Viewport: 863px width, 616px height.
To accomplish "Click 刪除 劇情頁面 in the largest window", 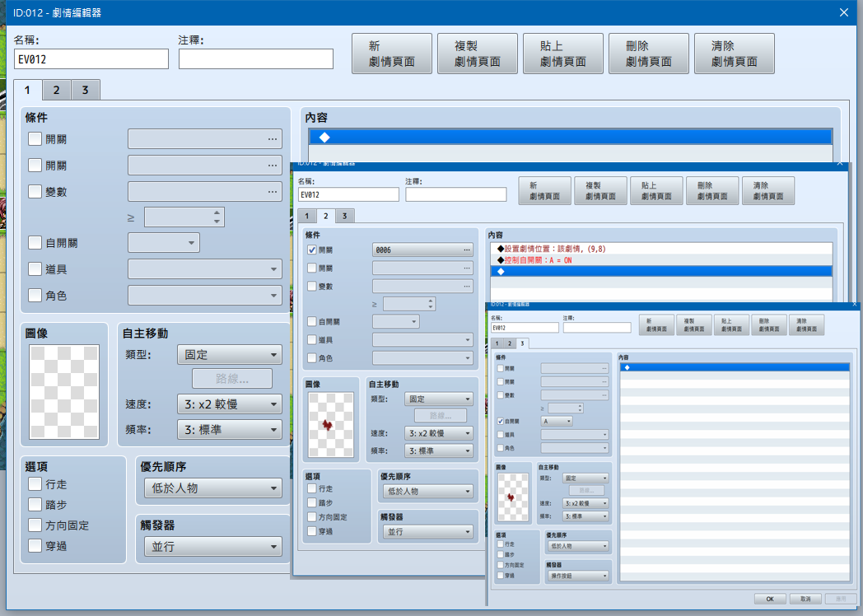I will (649, 54).
